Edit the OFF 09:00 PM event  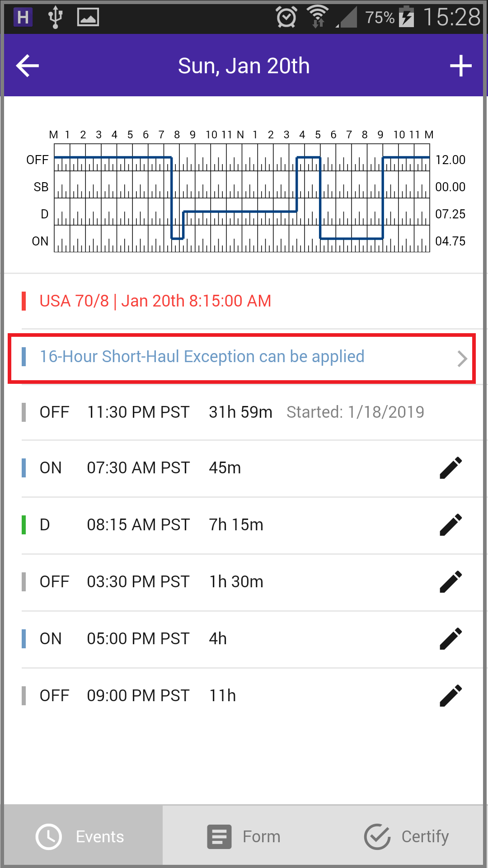451,696
